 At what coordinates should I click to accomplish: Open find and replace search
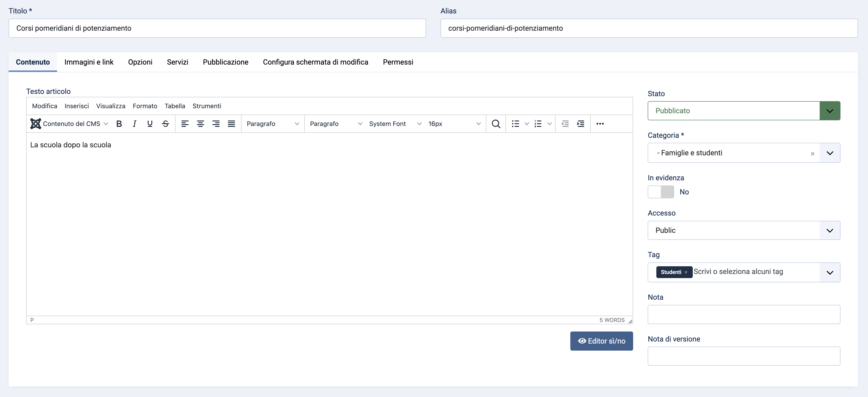click(x=496, y=123)
